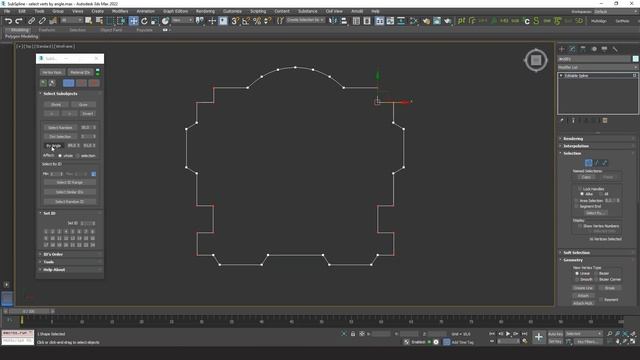The height and width of the screenshot is (360, 640).
Task: Open the Graph Editors menu
Action: tap(176, 11)
